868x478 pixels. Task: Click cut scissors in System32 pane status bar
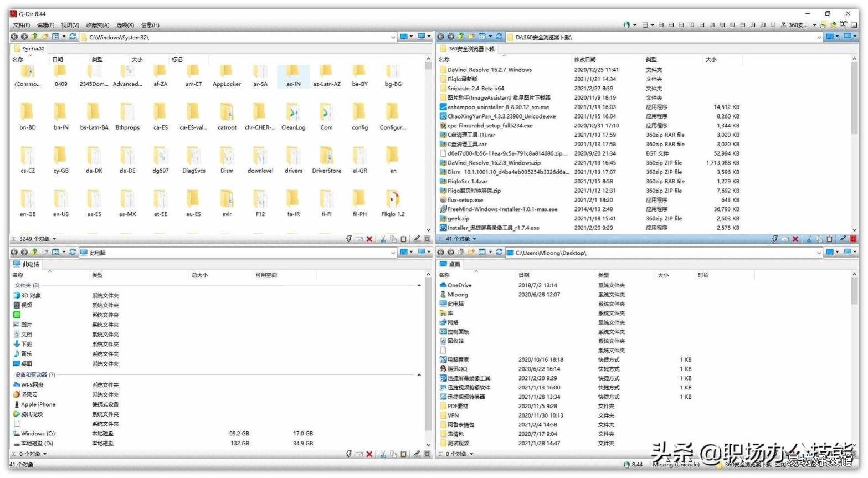(383, 239)
